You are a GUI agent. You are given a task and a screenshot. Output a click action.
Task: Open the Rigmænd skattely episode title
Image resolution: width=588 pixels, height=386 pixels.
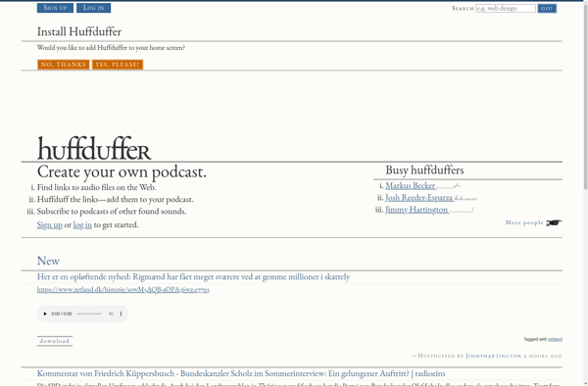tap(193, 277)
